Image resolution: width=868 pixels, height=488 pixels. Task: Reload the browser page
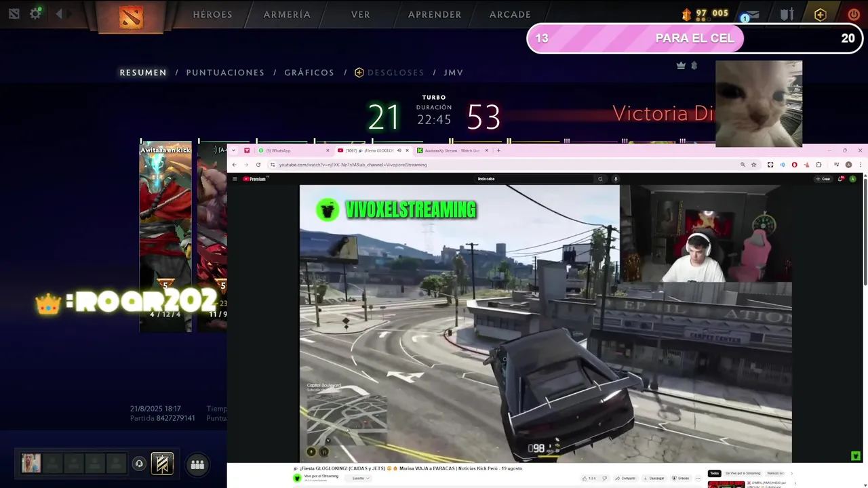pos(258,165)
